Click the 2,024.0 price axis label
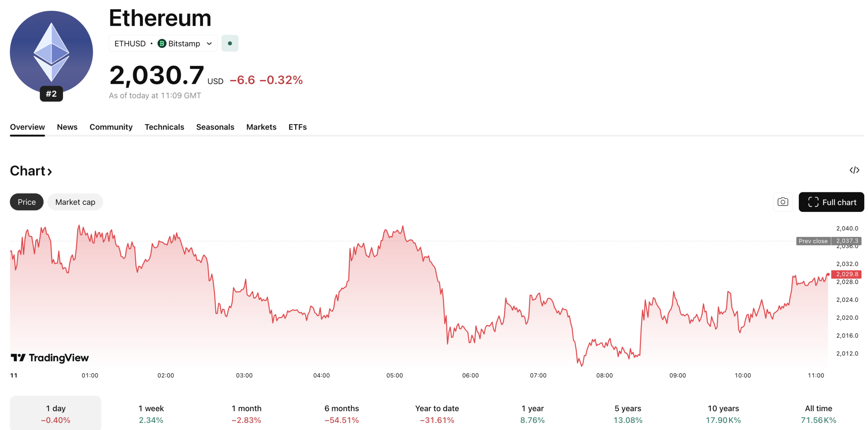The height and width of the screenshot is (430, 868). coord(847,300)
